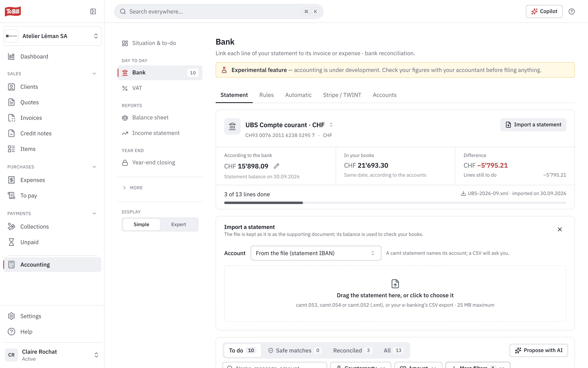This screenshot has height=368, width=588.
Task: Click the Accounting calculator icon
Action: pos(11,265)
